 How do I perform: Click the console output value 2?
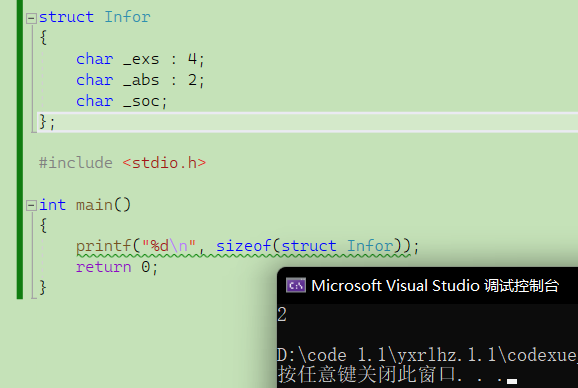coord(282,314)
